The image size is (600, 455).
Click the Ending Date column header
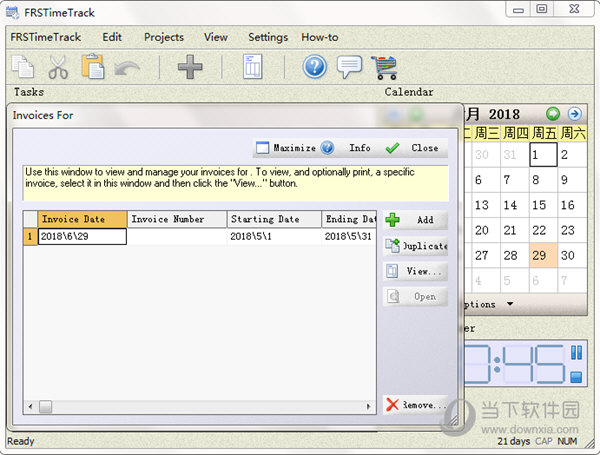349,219
